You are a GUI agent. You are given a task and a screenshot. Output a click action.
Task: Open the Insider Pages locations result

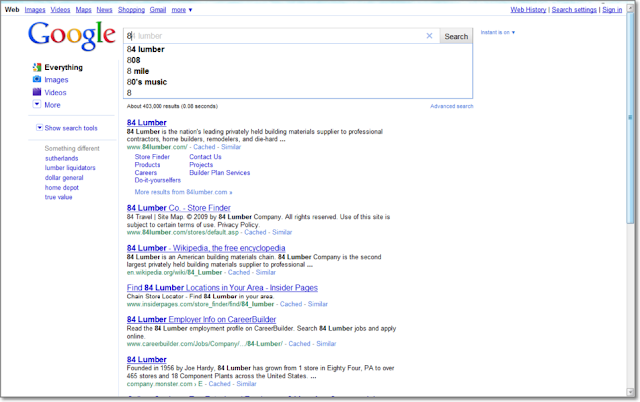pyautogui.click(x=222, y=288)
